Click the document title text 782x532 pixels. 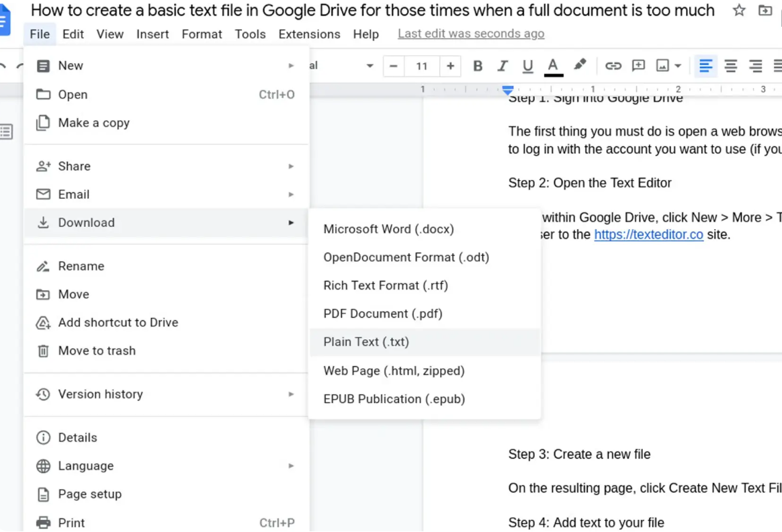coord(372,11)
